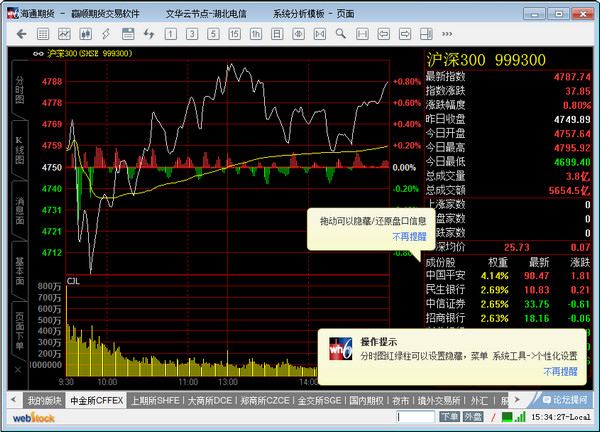
Task: Click the lightning bolt order icon
Action: click(106, 34)
